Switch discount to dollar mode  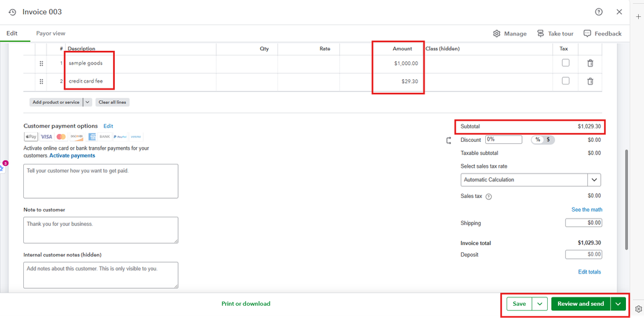coord(548,139)
